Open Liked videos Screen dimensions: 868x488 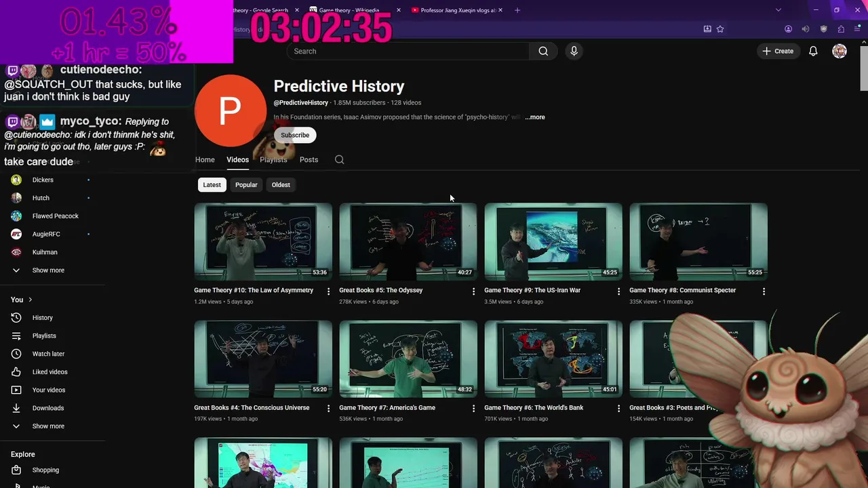coord(50,372)
